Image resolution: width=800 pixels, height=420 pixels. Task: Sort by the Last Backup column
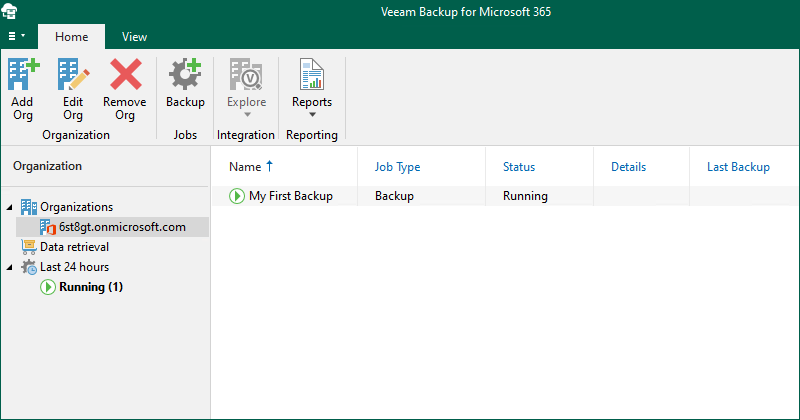coord(738,167)
